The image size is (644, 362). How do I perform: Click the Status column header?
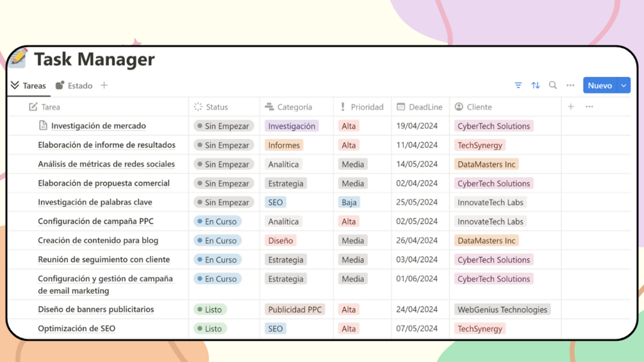pos(211,107)
